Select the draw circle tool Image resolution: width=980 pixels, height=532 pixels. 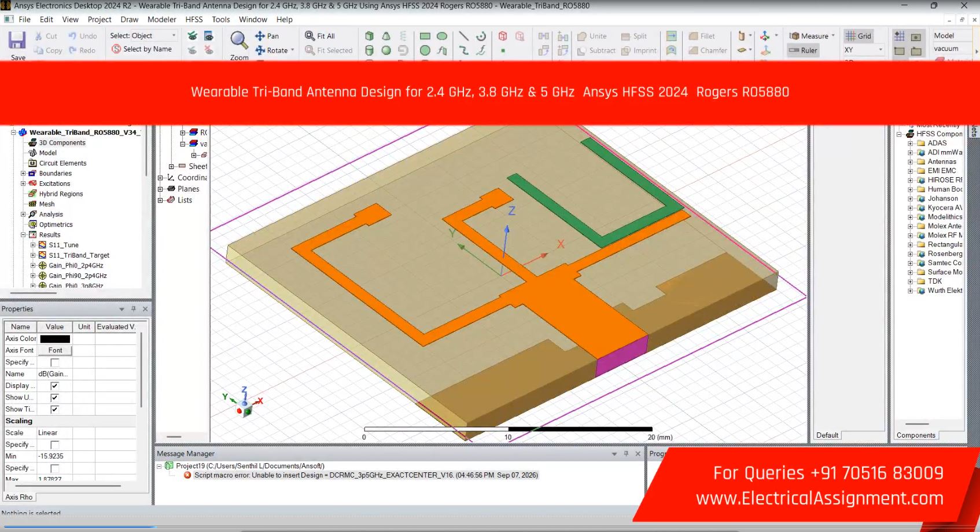click(x=425, y=50)
